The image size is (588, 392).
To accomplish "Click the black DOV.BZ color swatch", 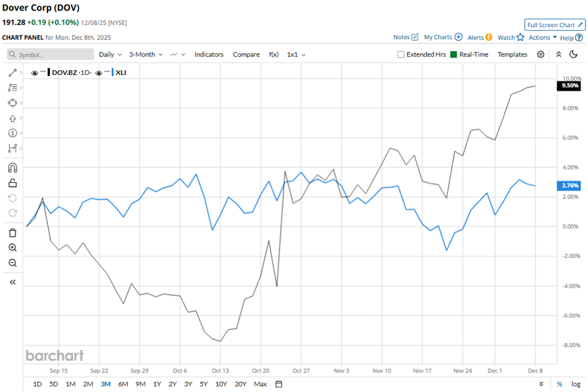I will [x=49, y=73].
